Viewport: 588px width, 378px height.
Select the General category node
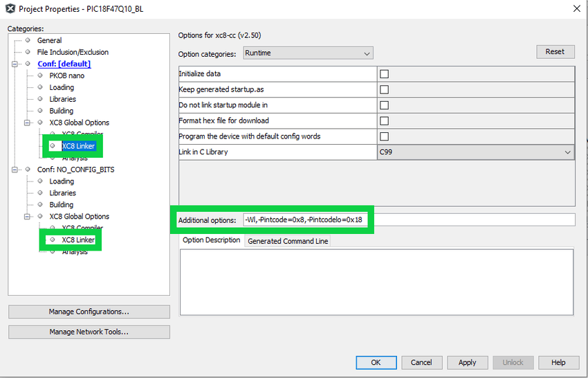(49, 40)
